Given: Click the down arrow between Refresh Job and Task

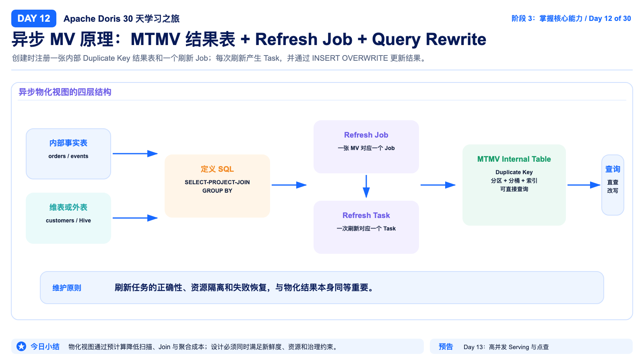Looking at the screenshot, I should tap(366, 186).
